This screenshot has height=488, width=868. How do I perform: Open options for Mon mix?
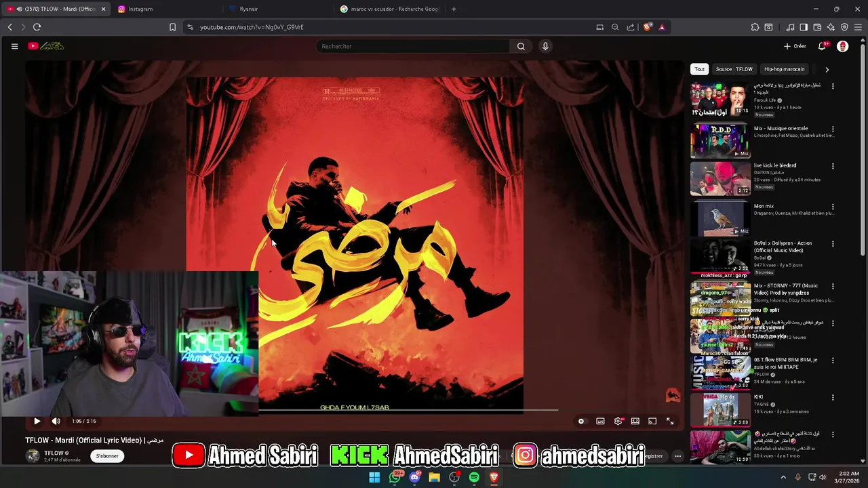[x=833, y=207]
